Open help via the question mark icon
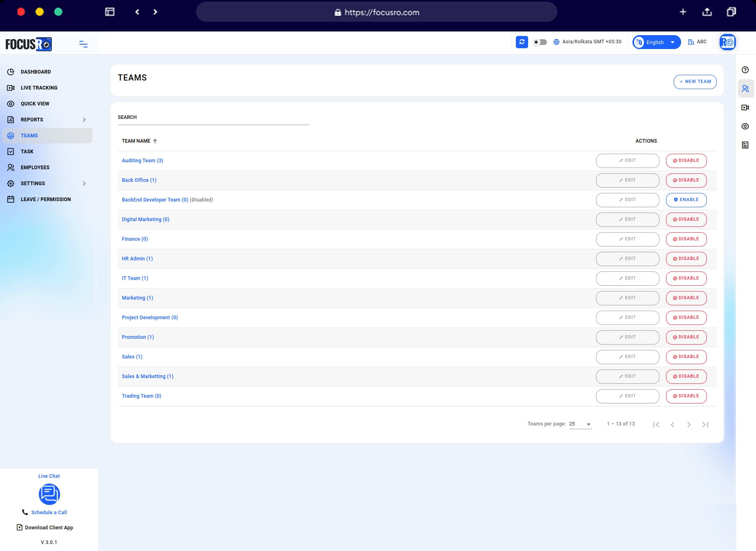 pos(745,69)
